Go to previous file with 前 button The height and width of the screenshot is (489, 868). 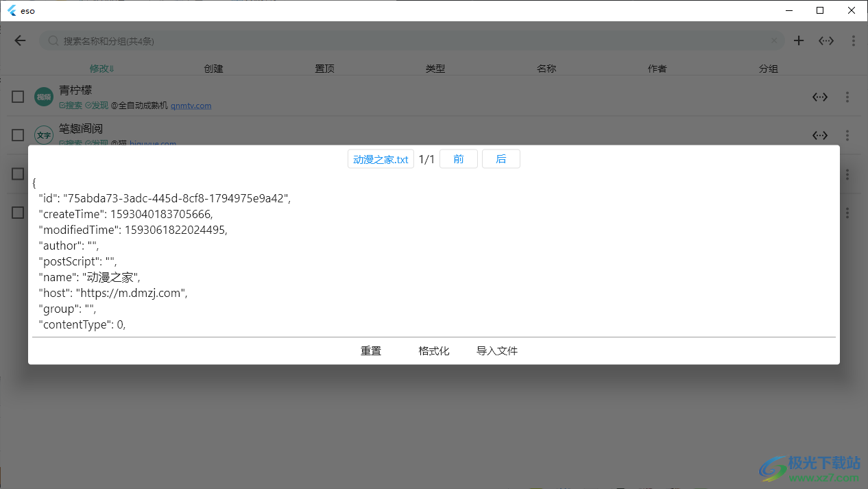point(459,159)
